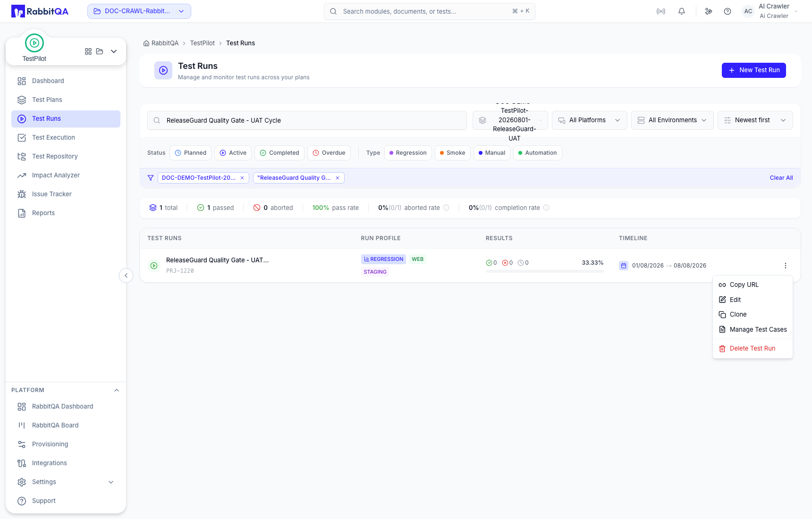Click Clear All filters link
The image size is (812, 519).
pos(781,178)
